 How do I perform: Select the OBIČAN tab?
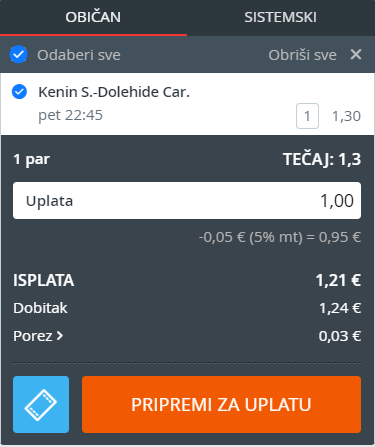tap(93, 17)
